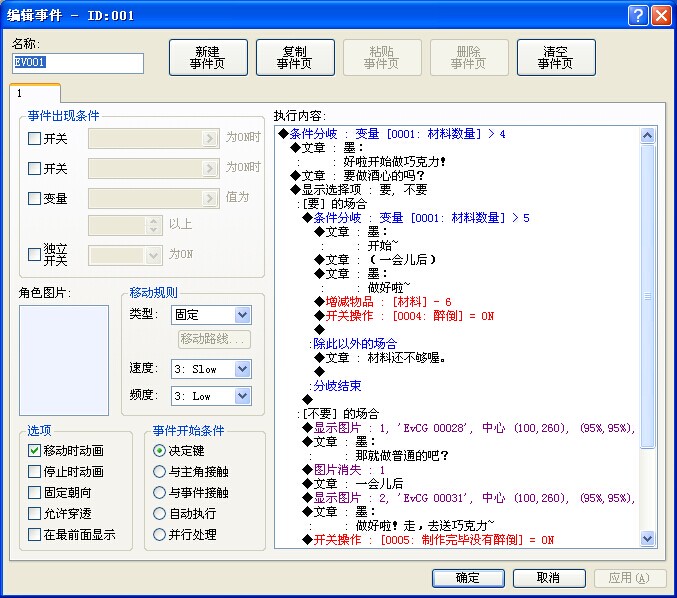The width and height of the screenshot is (677, 598).
Task: Click the 角色图片 preview box
Action: pyautogui.click(x=64, y=361)
